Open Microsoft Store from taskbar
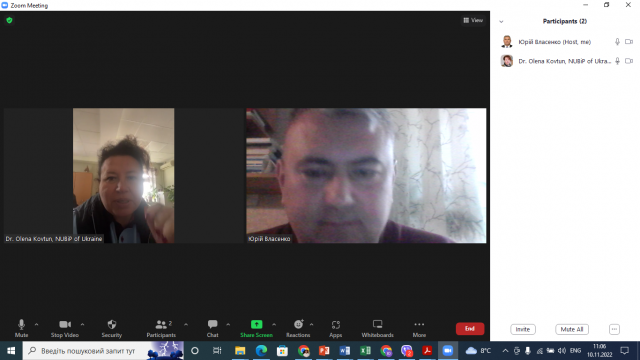640x360 pixels. point(282,351)
